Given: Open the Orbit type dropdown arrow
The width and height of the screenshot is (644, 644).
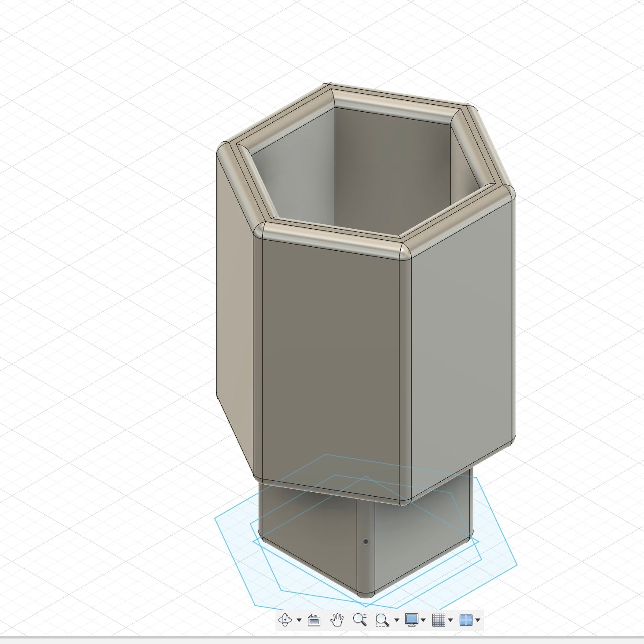Looking at the screenshot, I should 299,620.
